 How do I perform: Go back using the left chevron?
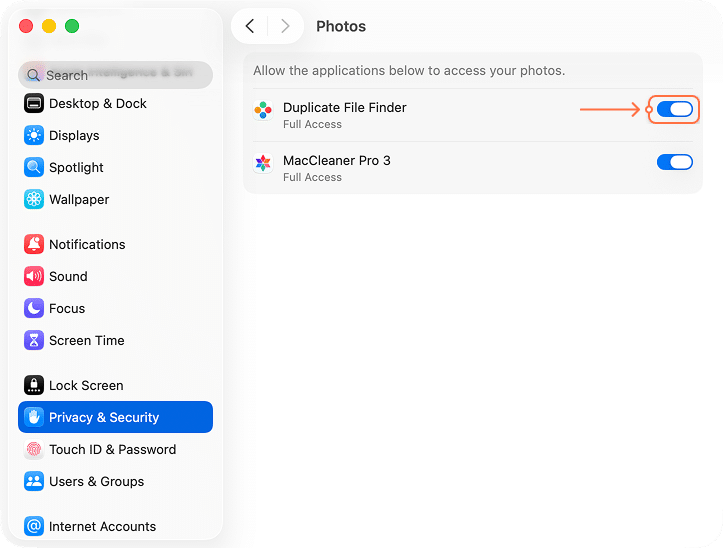pyautogui.click(x=250, y=26)
